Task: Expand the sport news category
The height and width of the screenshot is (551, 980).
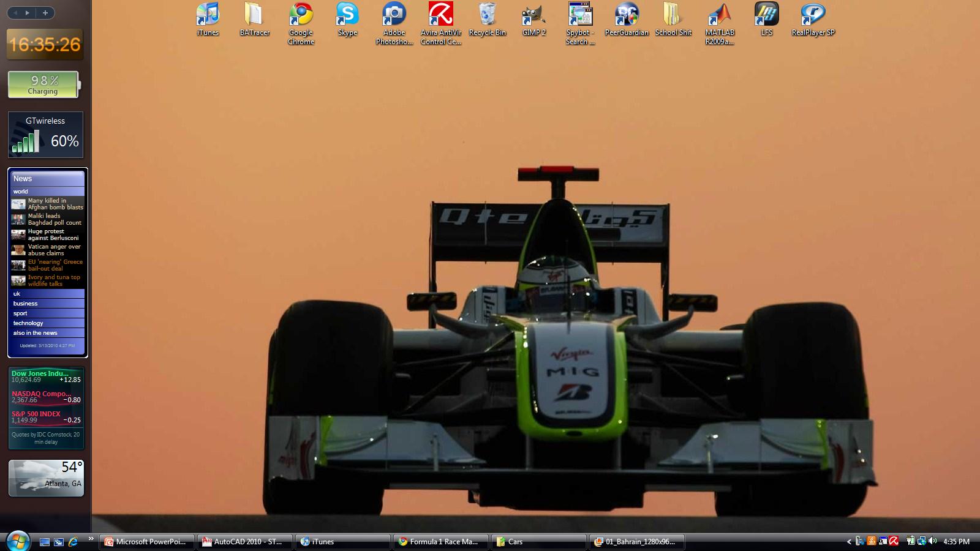Action: [x=48, y=313]
